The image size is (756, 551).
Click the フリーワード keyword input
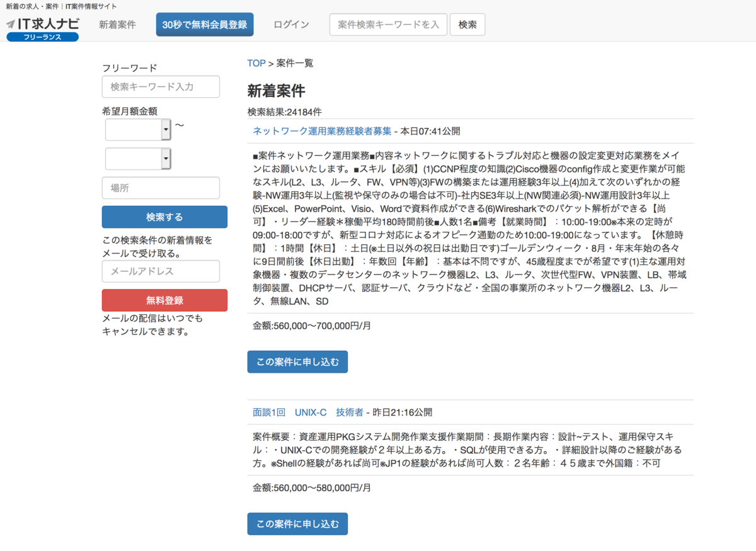pos(161,87)
